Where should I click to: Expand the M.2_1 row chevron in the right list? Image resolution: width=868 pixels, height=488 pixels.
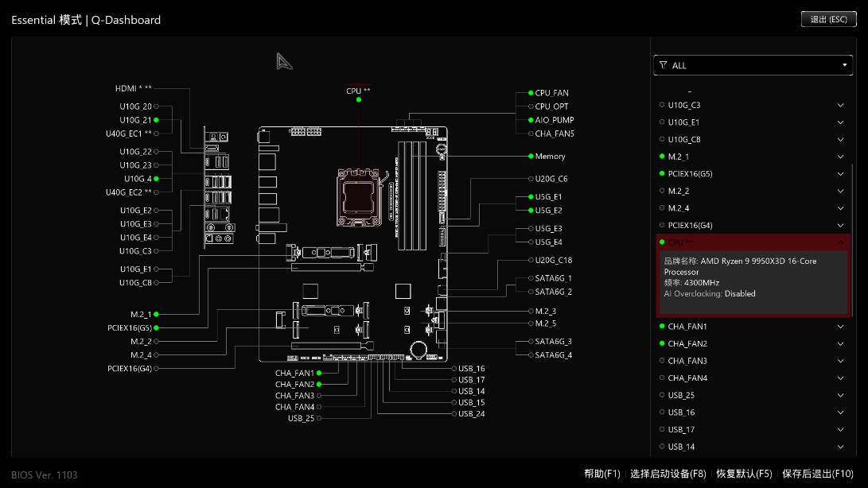pyautogui.click(x=840, y=157)
